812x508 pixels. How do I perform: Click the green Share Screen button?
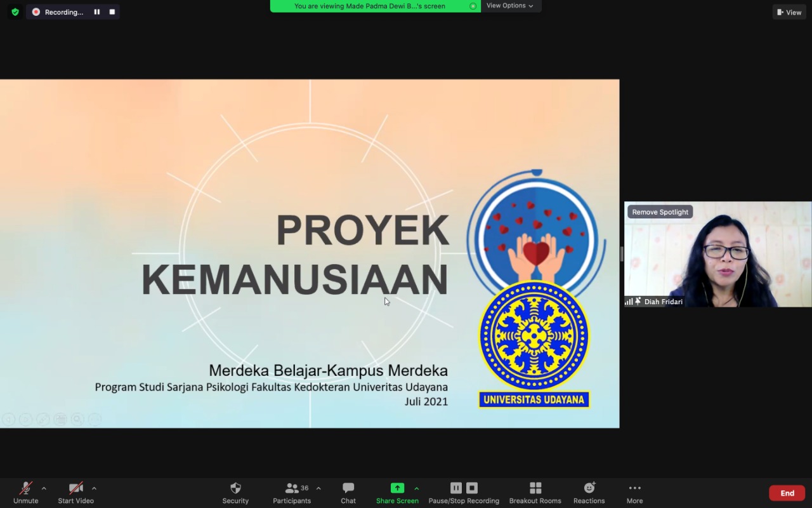click(397, 493)
